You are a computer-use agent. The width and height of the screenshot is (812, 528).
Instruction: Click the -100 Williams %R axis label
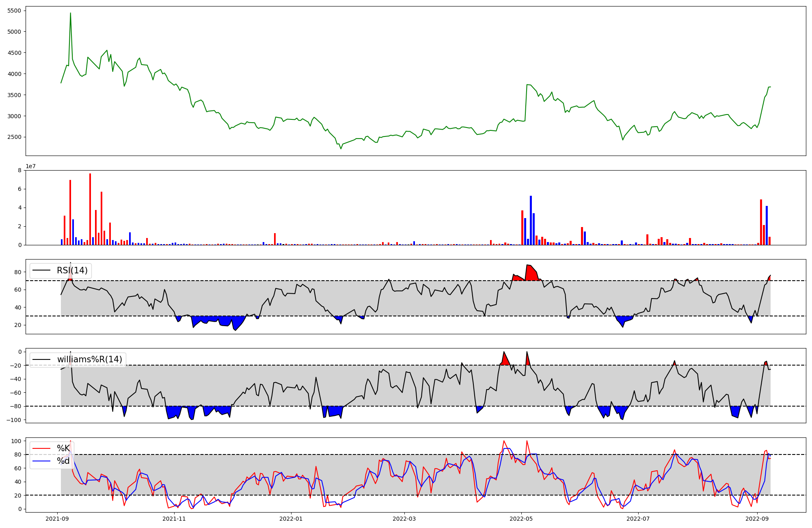[x=13, y=420]
